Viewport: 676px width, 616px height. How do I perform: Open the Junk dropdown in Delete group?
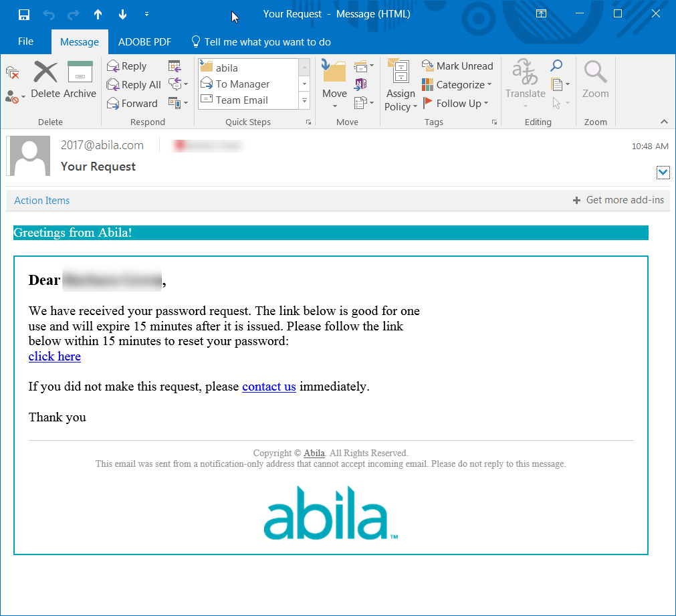(15, 96)
